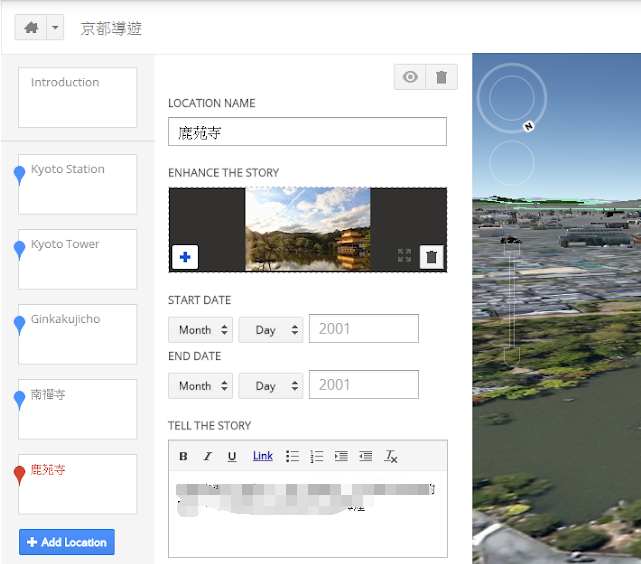
Task: Click the map zoom slider
Action: pyautogui.click(x=511, y=300)
